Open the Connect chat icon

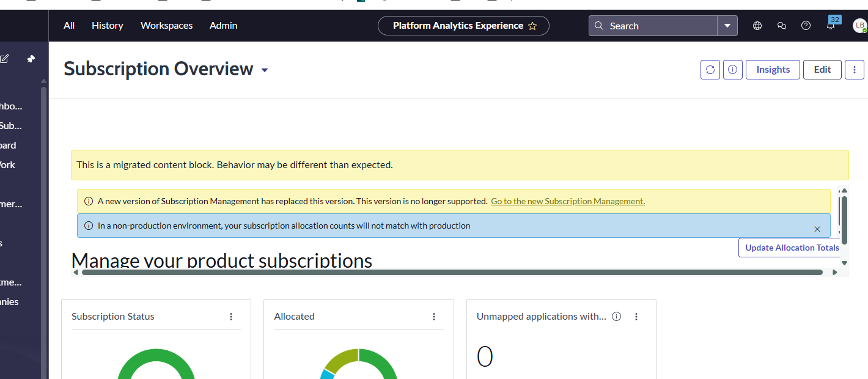781,26
